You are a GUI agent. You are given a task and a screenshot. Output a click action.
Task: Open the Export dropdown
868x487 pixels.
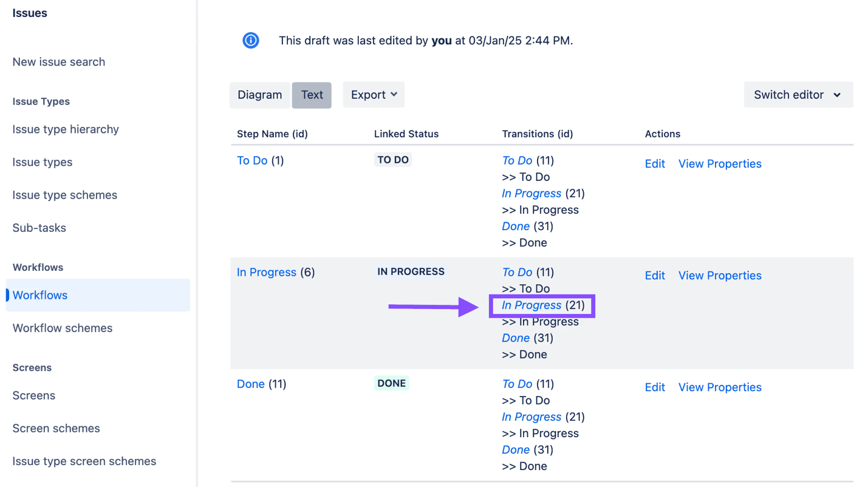[x=373, y=95]
